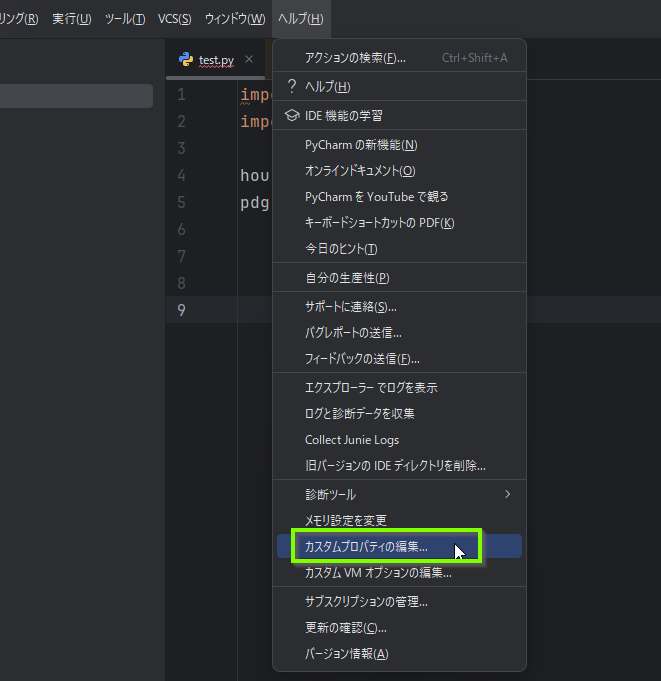Click the import keyword on line 2
The height and width of the screenshot is (681, 661).
click(256, 122)
